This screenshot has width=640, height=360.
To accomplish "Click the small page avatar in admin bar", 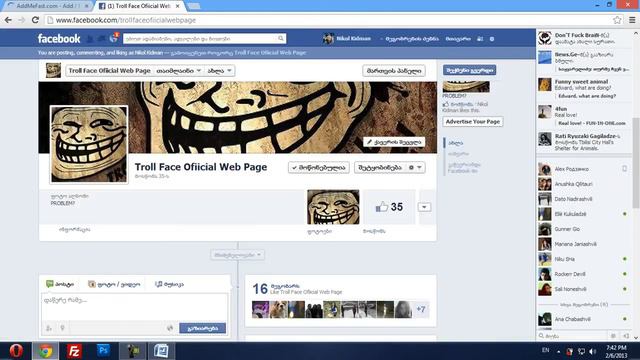I will 53,70.
